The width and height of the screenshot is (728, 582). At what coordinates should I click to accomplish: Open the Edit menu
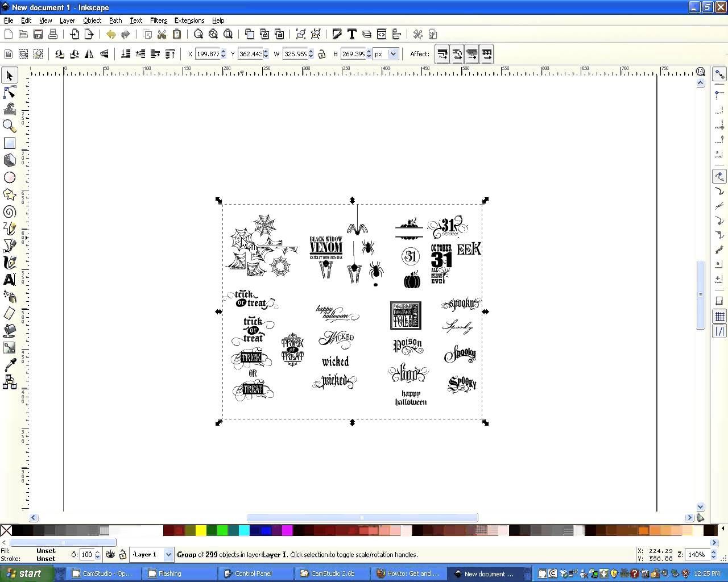point(26,20)
